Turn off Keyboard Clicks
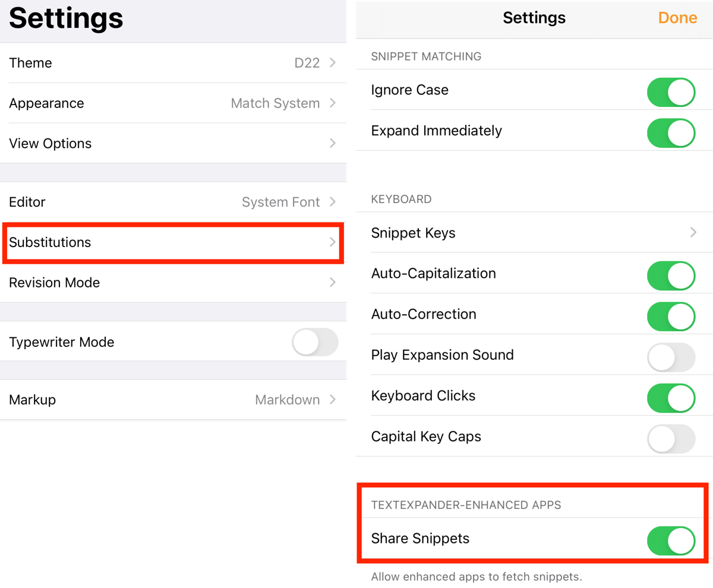This screenshot has width=713, height=588. (x=671, y=398)
